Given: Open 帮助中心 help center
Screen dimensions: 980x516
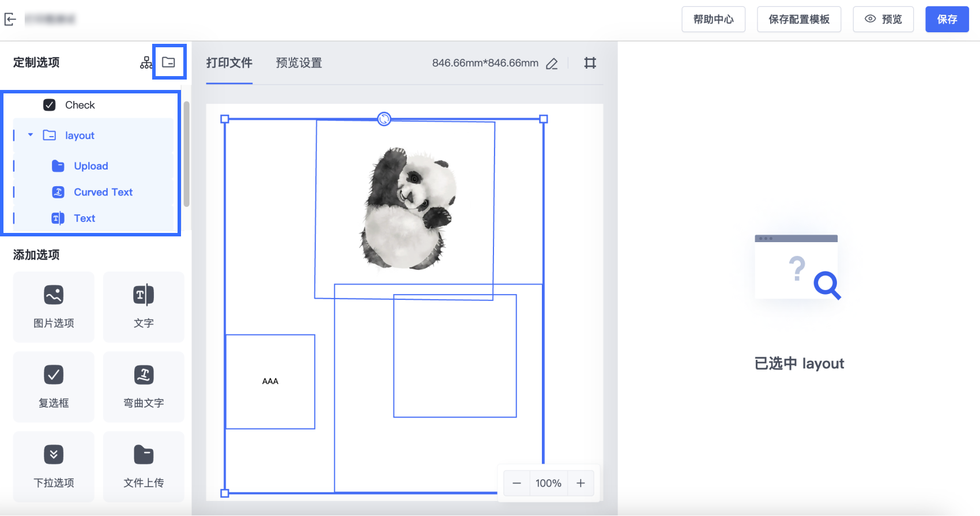Looking at the screenshot, I should tap(714, 19).
